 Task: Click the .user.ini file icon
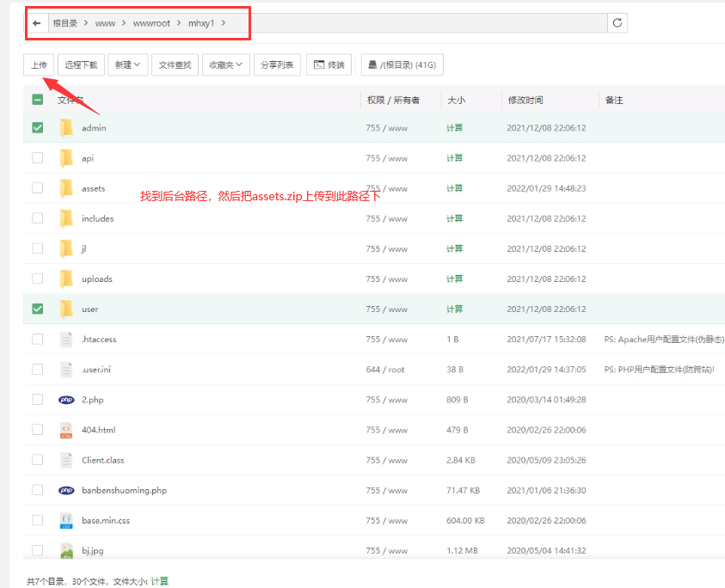pos(66,370)
